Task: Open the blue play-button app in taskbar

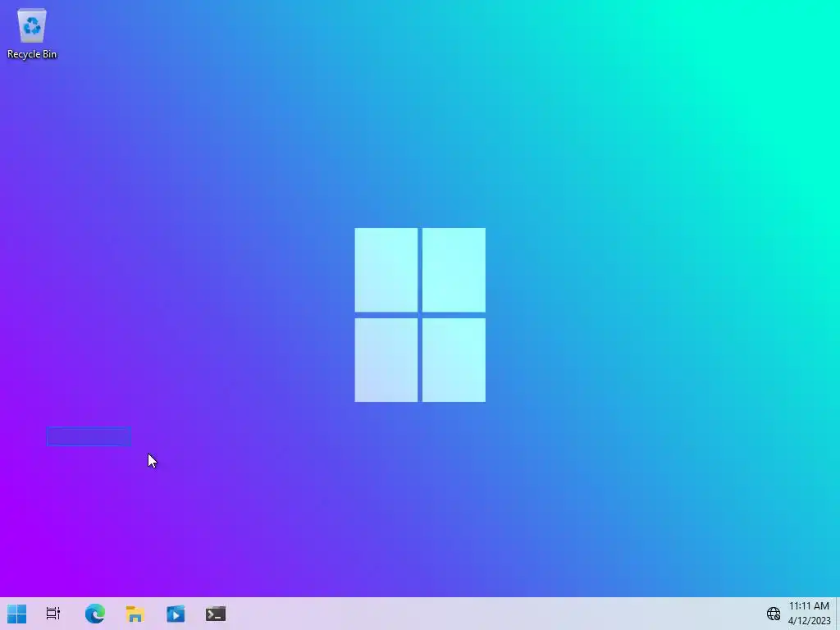Action: tap(176, 614)
